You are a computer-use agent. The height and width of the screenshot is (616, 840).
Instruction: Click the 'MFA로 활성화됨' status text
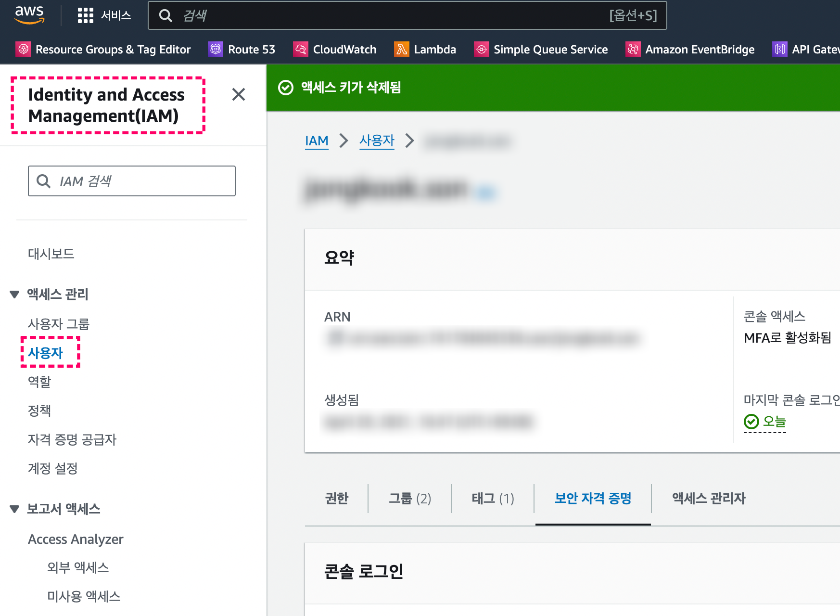point(788,338)
